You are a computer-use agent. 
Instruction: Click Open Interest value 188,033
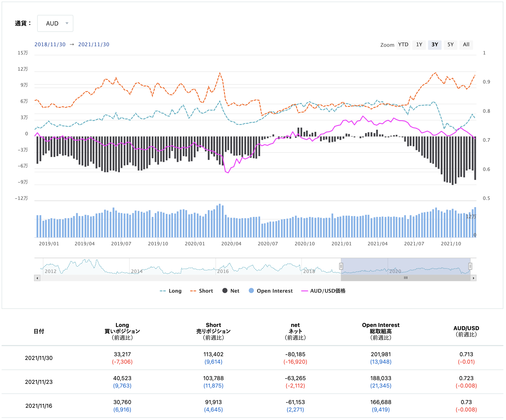[381, 378]
